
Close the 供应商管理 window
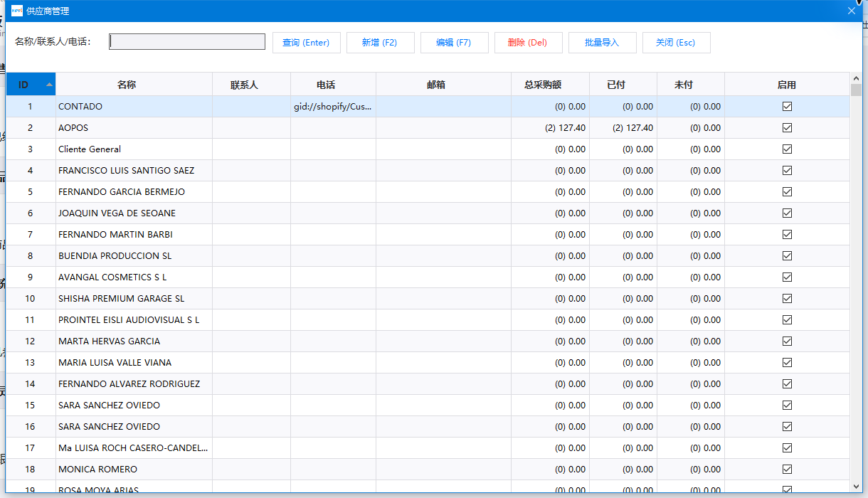click(x=852, y=11)
